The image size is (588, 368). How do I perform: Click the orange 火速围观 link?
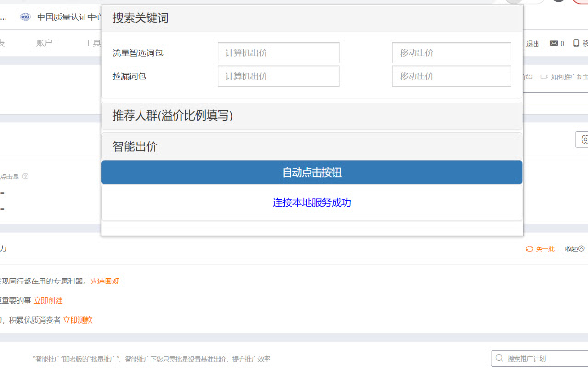105,281
